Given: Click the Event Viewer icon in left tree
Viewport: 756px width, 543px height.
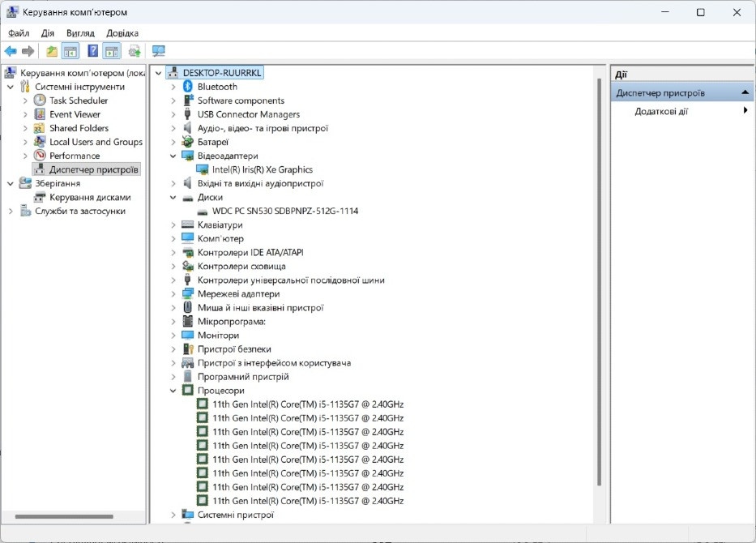Looking at the screenshot, I should click(x=40, y=114).
